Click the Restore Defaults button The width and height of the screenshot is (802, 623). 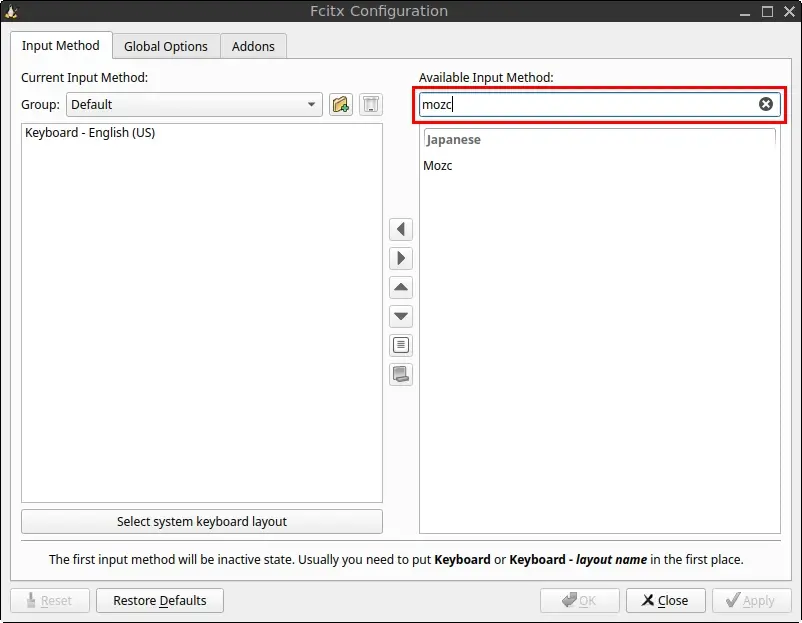[160, 600]
